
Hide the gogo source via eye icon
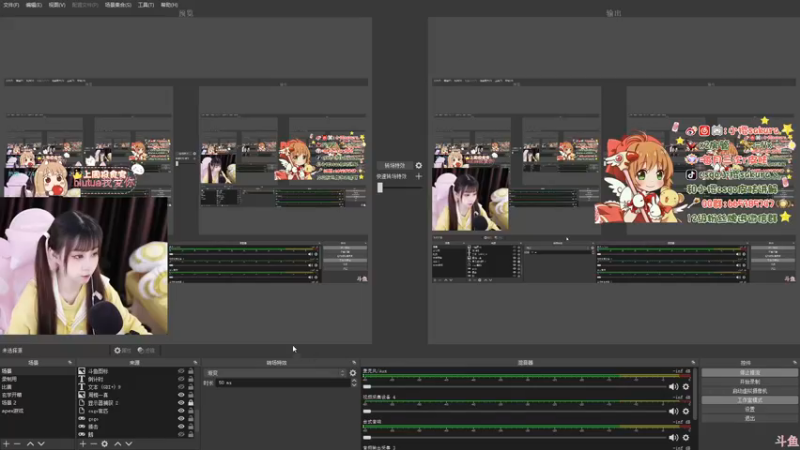point(181,418)
